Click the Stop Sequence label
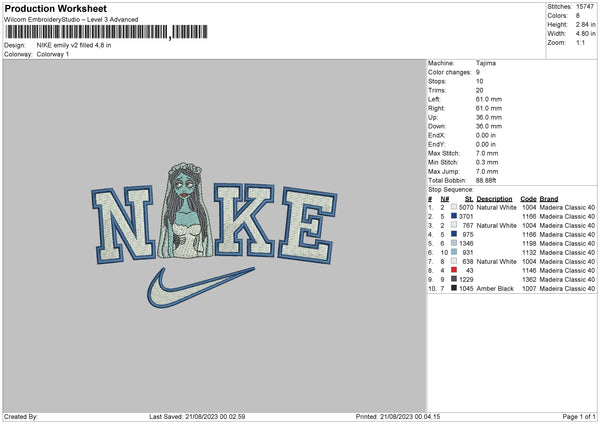Image resolution: width=600 pixels, height=424 pixels. (x=450, y=190)
